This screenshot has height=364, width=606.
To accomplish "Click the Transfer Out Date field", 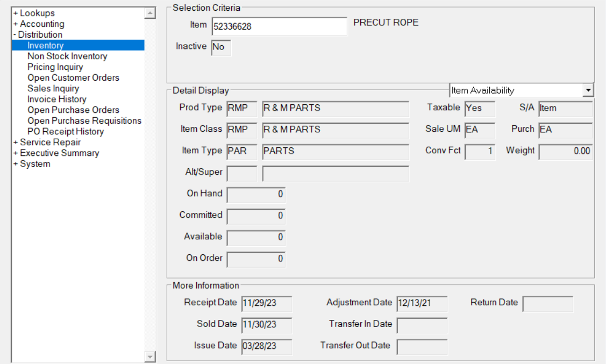I will coord(422,347).
